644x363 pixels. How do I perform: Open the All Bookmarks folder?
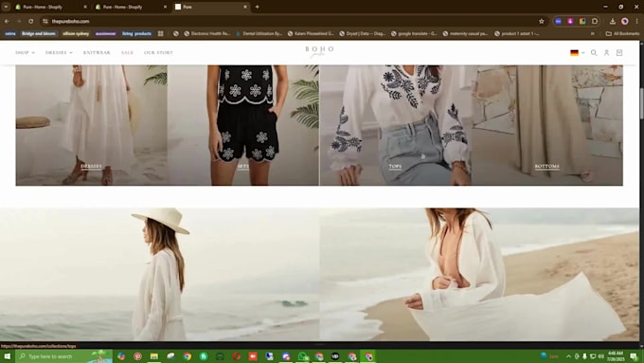pyautogui.click(x=622, y=34)
